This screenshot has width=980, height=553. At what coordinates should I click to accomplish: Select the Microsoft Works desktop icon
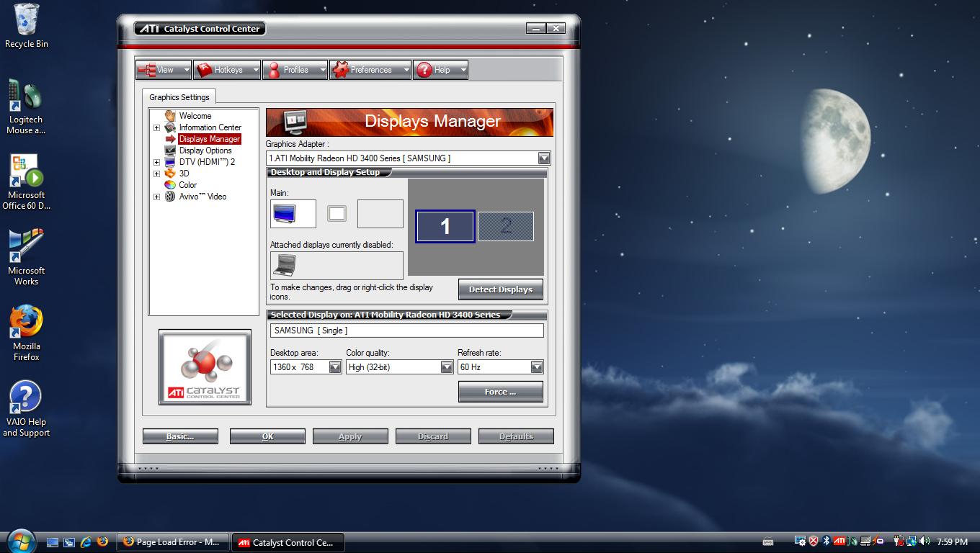(26, 258)
